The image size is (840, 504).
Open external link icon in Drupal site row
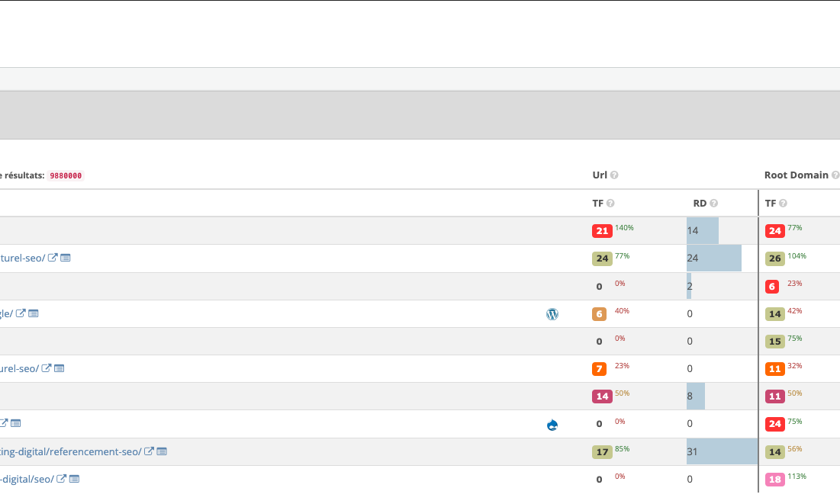pyautogui.click(x=4, y=423)
